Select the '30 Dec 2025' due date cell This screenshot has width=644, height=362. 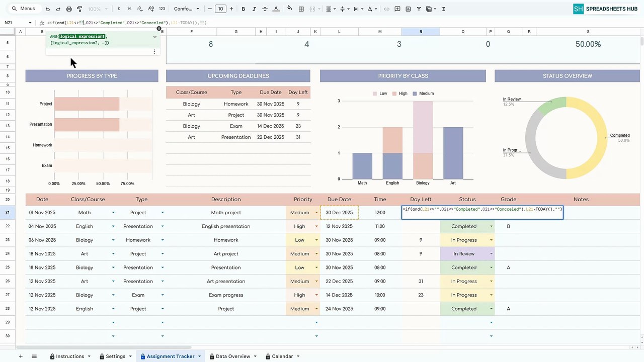tap(339, 213)
